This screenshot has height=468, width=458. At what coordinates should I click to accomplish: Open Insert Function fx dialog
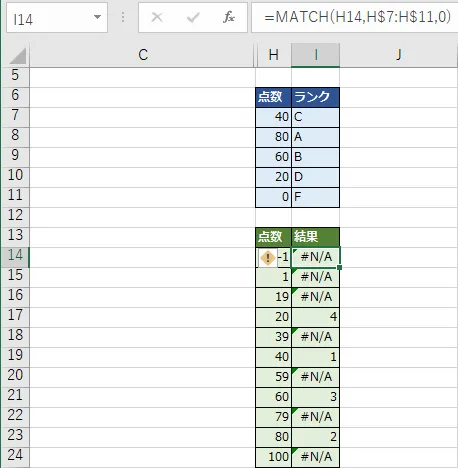(x=229, y=17)
